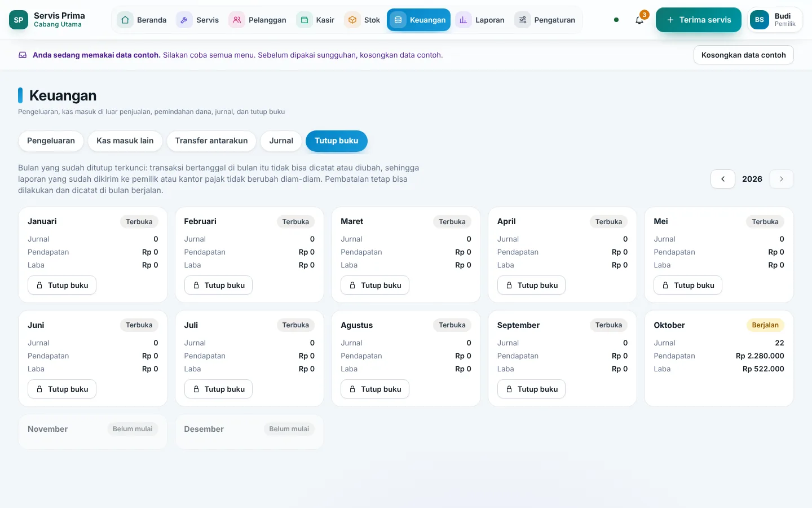Switch to Kas masuk lain tab

[x=125, y=141]
